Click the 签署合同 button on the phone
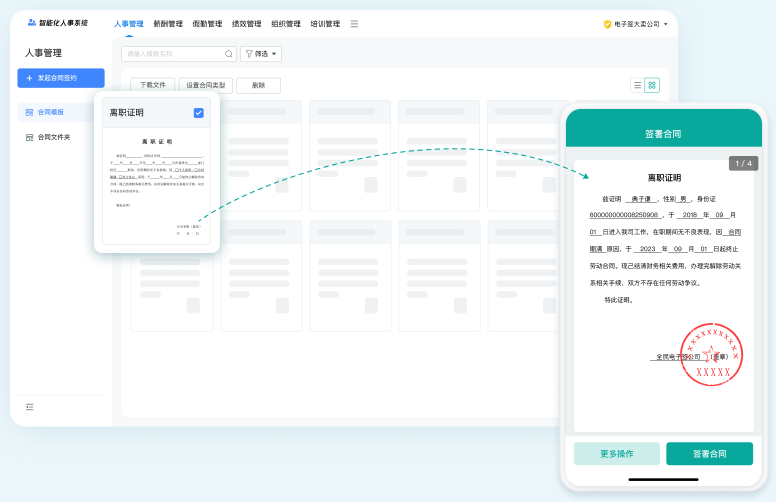Screen dimensions: 776x502 point(710,453)
